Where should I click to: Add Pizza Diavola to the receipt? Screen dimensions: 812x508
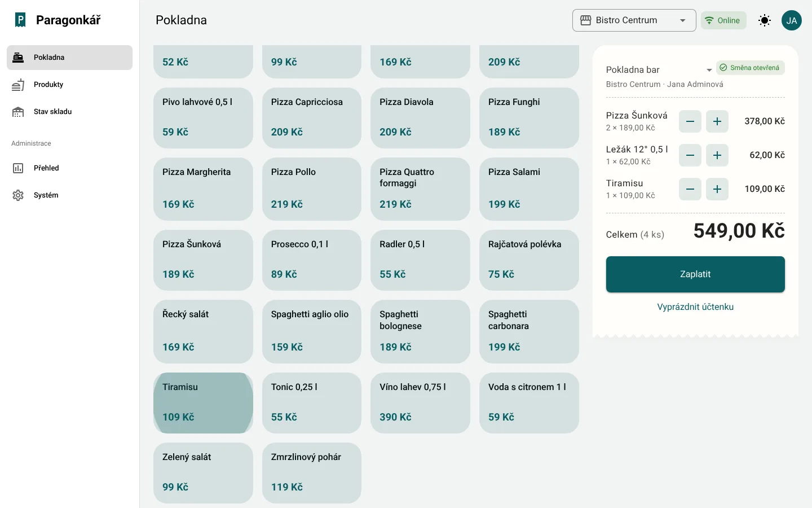pos(420,118)
